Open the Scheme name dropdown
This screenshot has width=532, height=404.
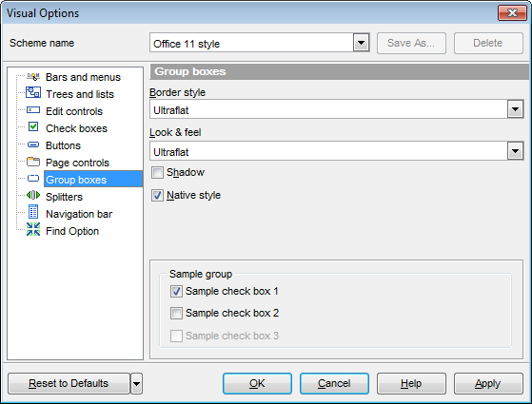pyautogui.click(x=361, y=43)
